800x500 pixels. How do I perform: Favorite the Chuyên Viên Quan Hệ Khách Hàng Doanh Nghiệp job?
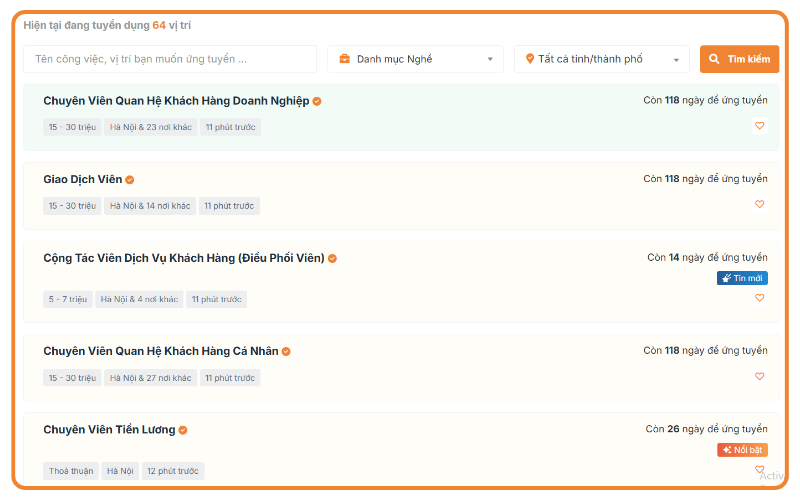tap(759, 126)
